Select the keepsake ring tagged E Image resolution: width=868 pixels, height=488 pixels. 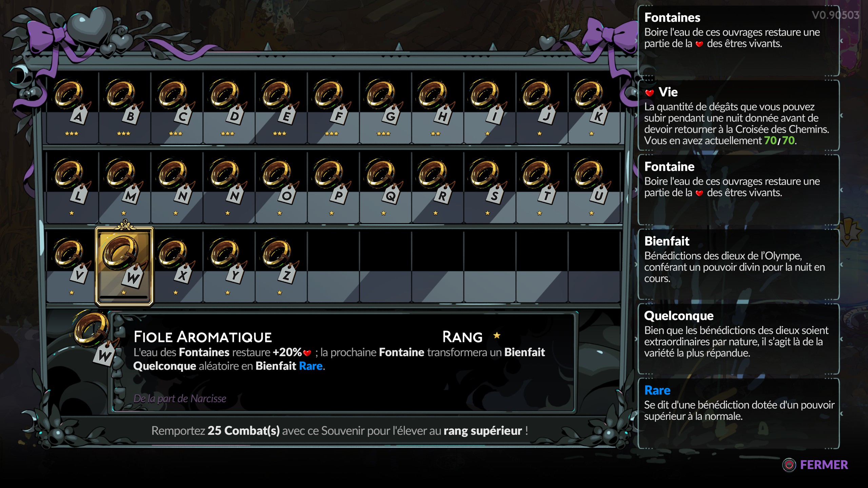(281, 108)
